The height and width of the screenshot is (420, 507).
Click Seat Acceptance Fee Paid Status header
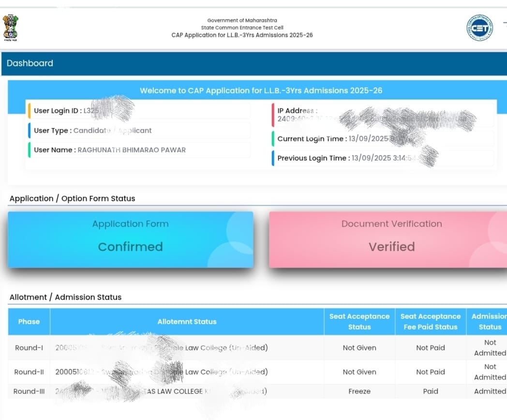431,322
